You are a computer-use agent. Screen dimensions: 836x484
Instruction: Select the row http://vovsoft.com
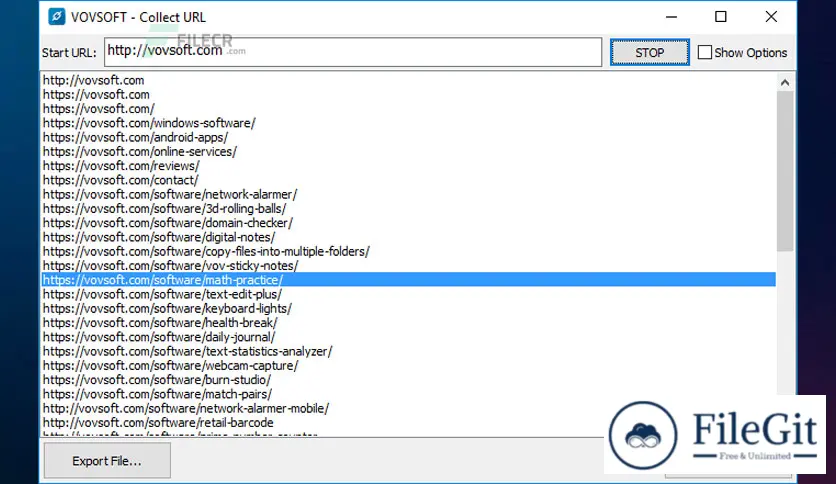click(409, 80)
